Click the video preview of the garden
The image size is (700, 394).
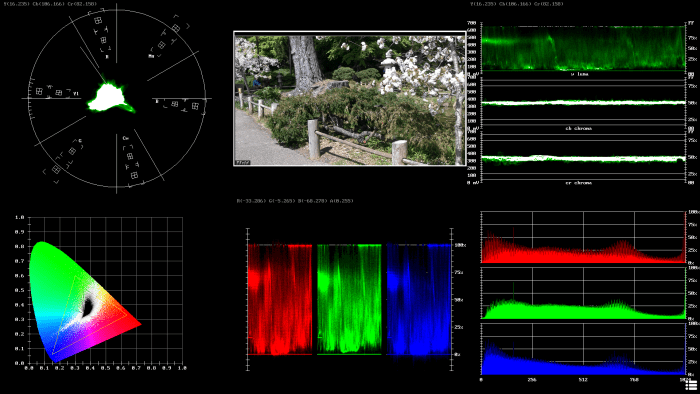[350, 99]
